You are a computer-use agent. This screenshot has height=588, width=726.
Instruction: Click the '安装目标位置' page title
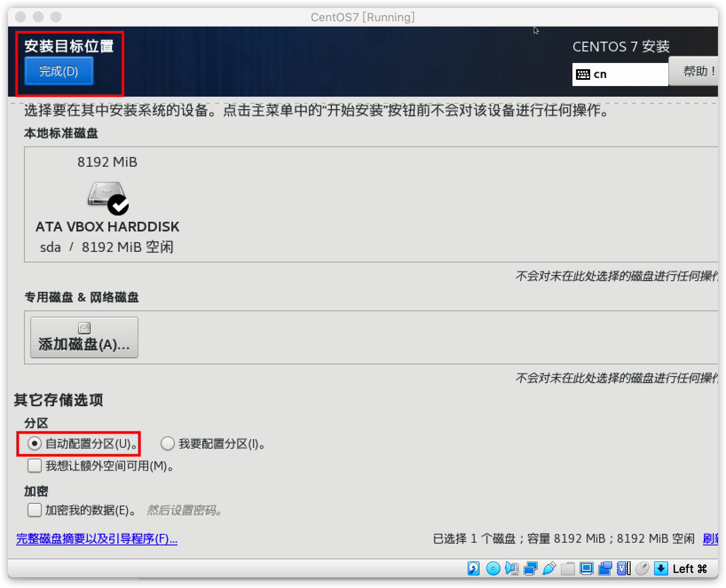(69, 46)
